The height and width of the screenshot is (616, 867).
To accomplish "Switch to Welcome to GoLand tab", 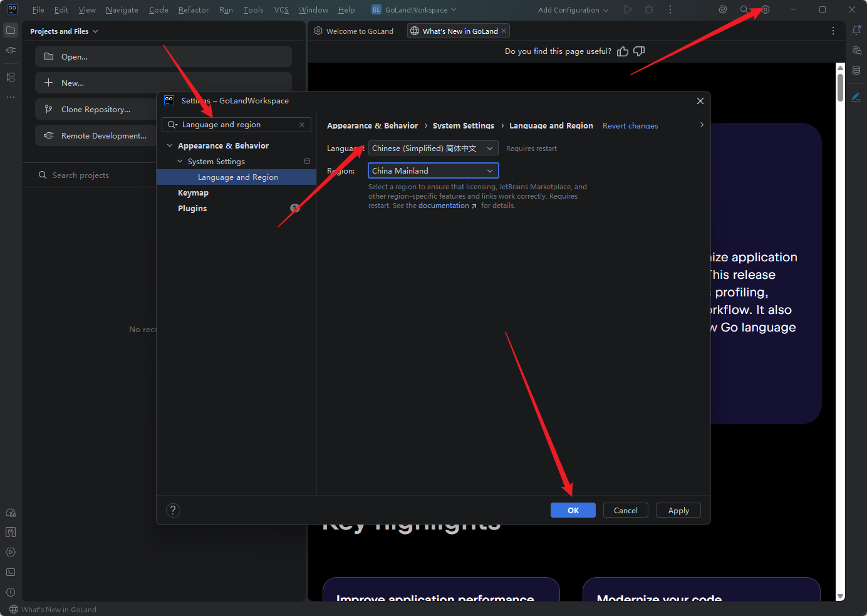I will (x=354, y=31).
